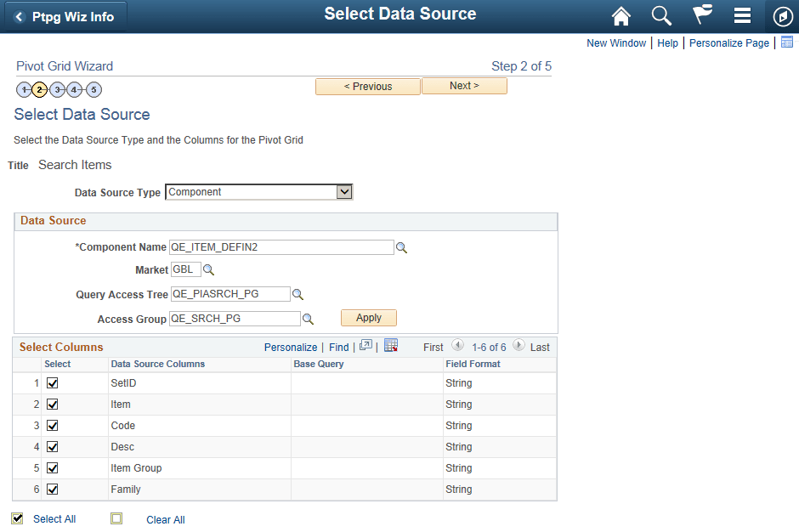Image resolution: width=799 pixels, height=532 pixels.
Task: Open the NavBar compass icon
Action: (782, 16)
